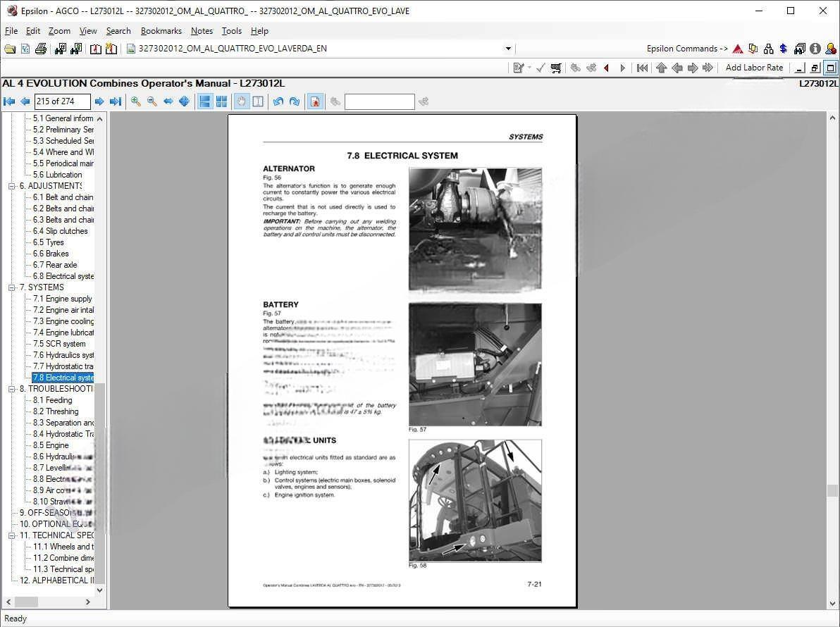This screenshot has width=840, height=627.
Task: Toggle the text select tool
Action: (258, 101)
